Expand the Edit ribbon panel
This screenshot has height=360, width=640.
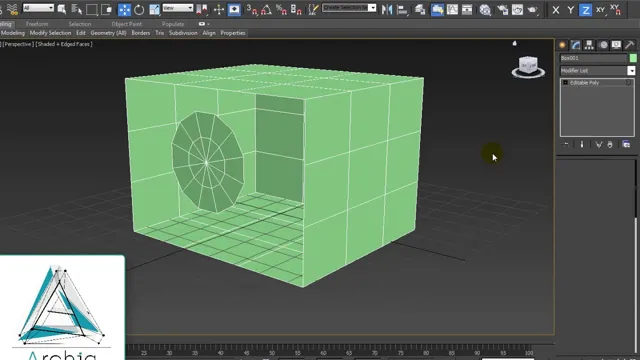click(x=81, y=33)
